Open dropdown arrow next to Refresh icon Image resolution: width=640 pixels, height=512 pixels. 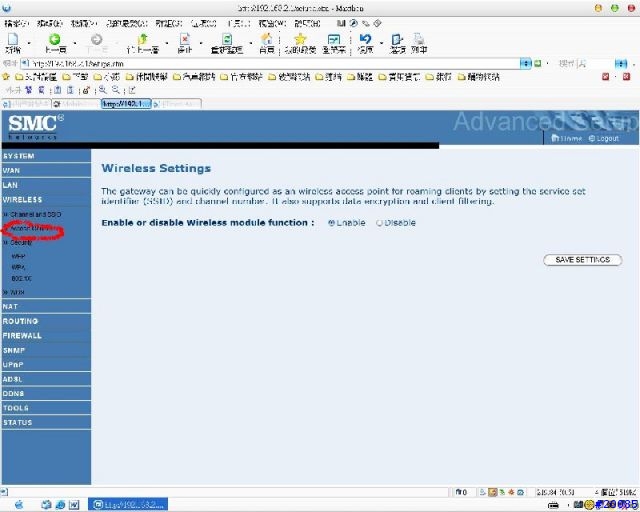[x=251, y=43]
